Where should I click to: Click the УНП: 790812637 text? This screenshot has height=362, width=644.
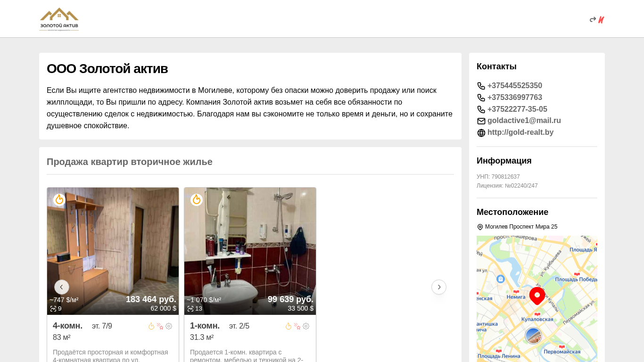click(498, 177)
